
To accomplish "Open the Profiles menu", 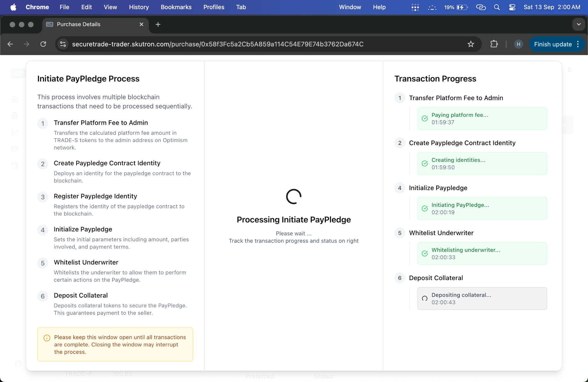I will 214,7.
